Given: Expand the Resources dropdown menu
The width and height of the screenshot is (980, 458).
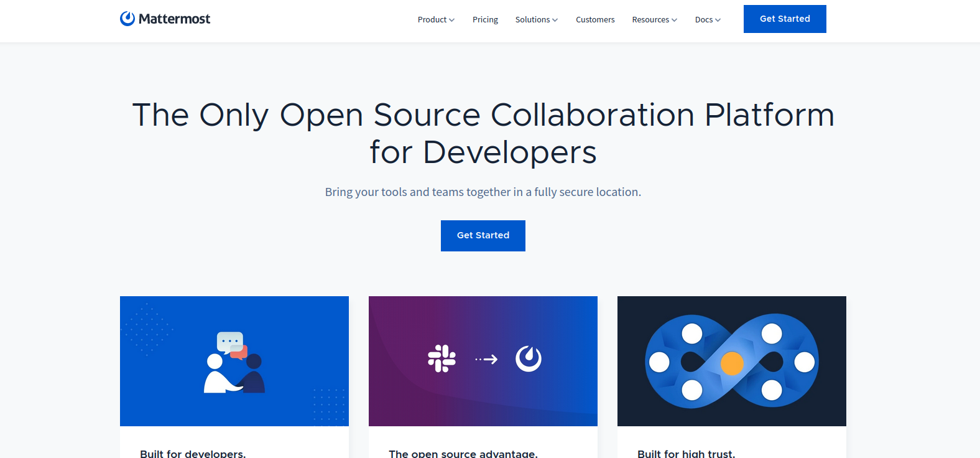Looking at the screenshot, I should click(x=654, y=20).
